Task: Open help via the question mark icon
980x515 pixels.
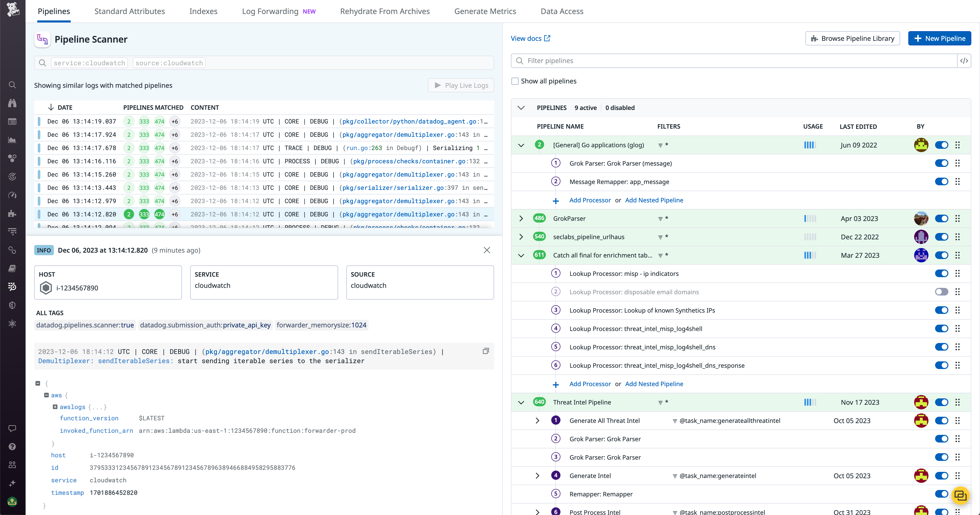Action: click(x=12, y=447)
